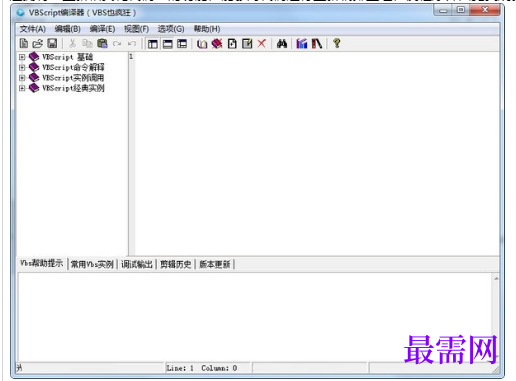Expand the VBScript命令解释 tree node
516x381 pixels.
click(22, 68)
